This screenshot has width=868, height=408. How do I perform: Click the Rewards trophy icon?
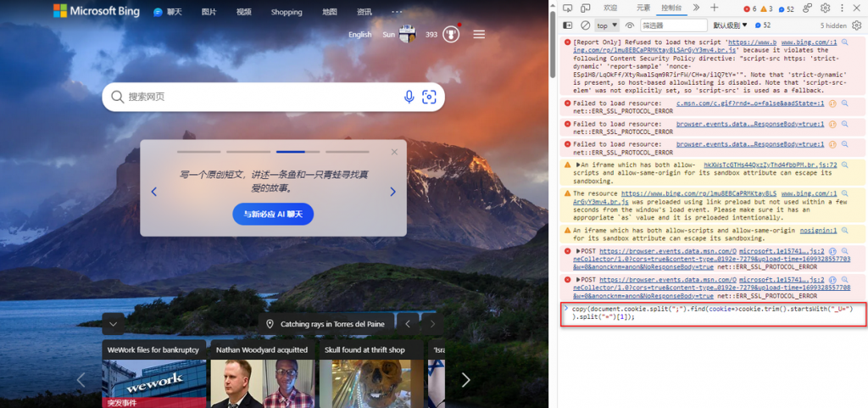coord(451,35)
